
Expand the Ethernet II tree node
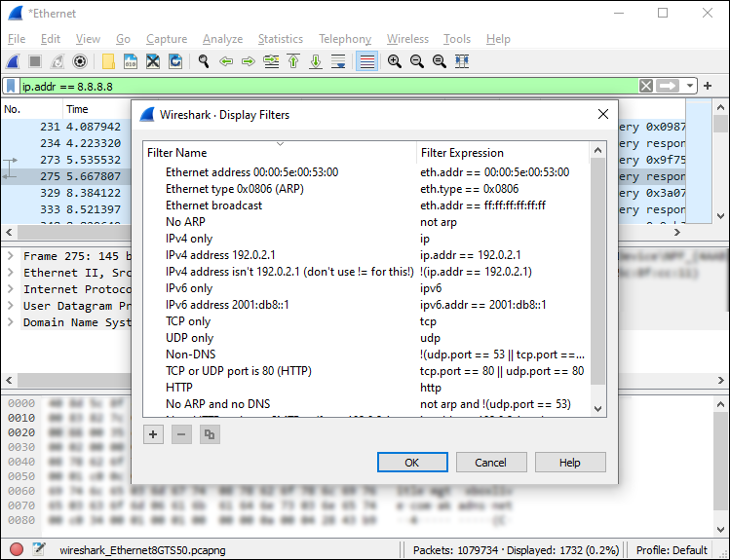11,273
